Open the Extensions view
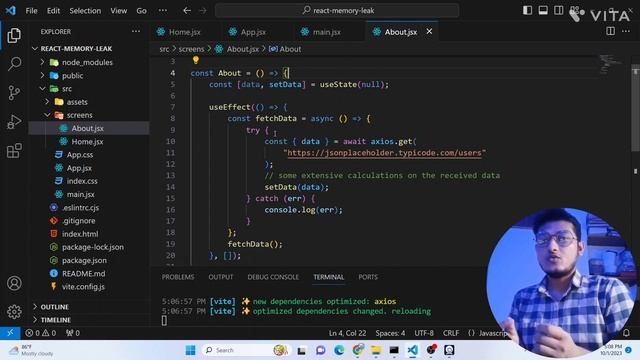 click(x=14, y=151)
